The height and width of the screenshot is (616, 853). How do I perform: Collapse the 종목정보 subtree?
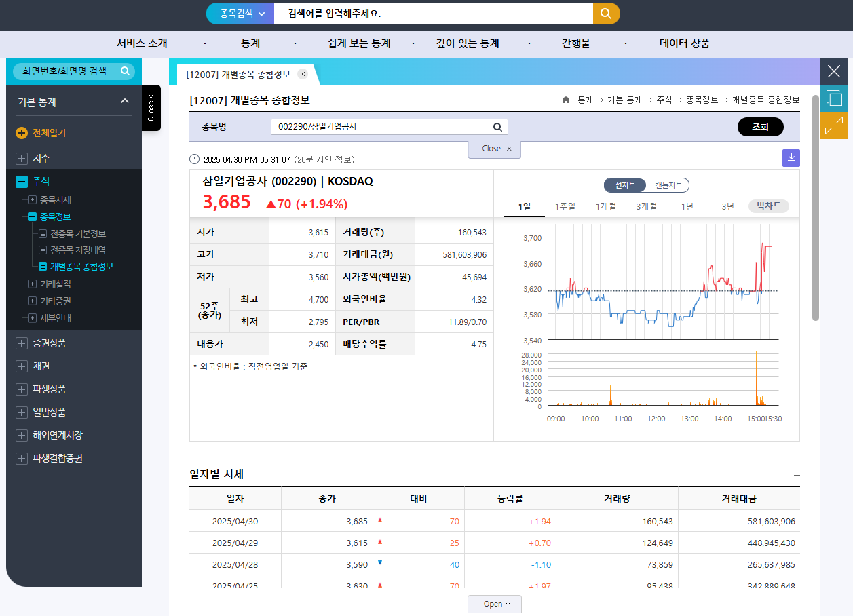click(32, 217)
